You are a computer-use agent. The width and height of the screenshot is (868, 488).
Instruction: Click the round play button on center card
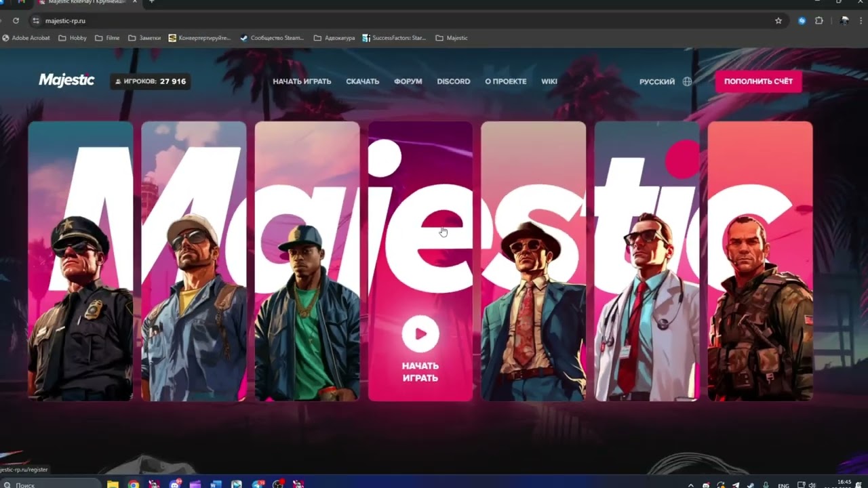coord(420,333)
